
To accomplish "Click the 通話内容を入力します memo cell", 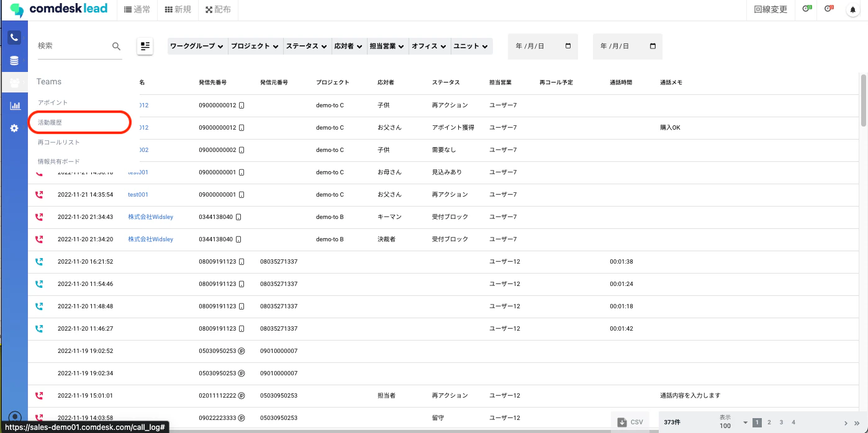I will 690,395.
